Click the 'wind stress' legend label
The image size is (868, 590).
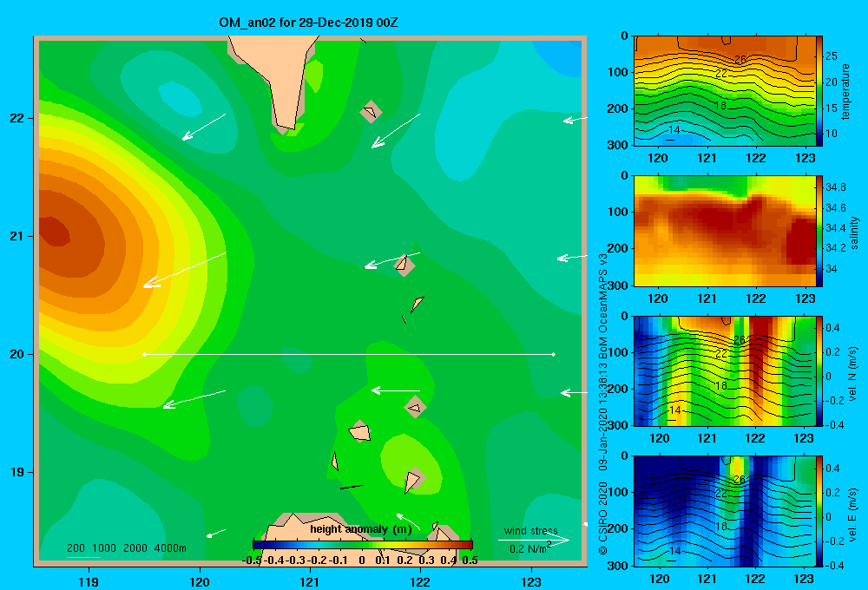pos(530,531)
